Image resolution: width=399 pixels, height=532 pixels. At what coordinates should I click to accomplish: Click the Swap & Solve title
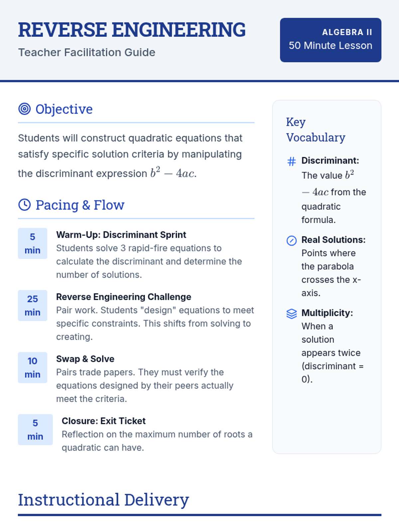pyautogui.click(x=85, y=359)
